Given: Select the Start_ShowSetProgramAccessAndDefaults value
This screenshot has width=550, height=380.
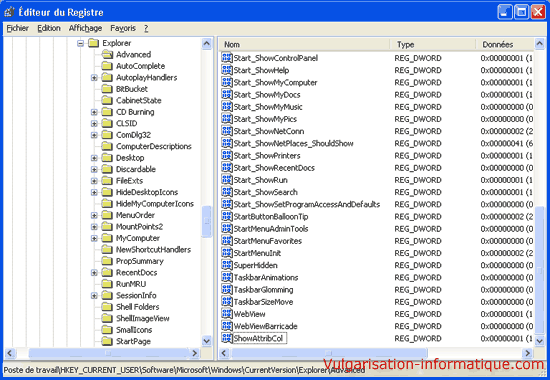Looking at the screenshot, I should (x=307, y=204).
